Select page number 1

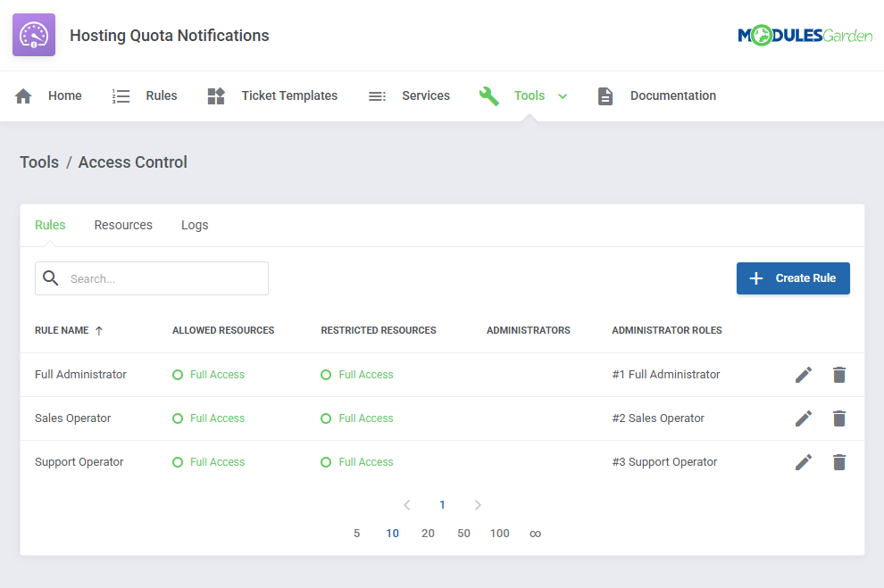point(443,505)
